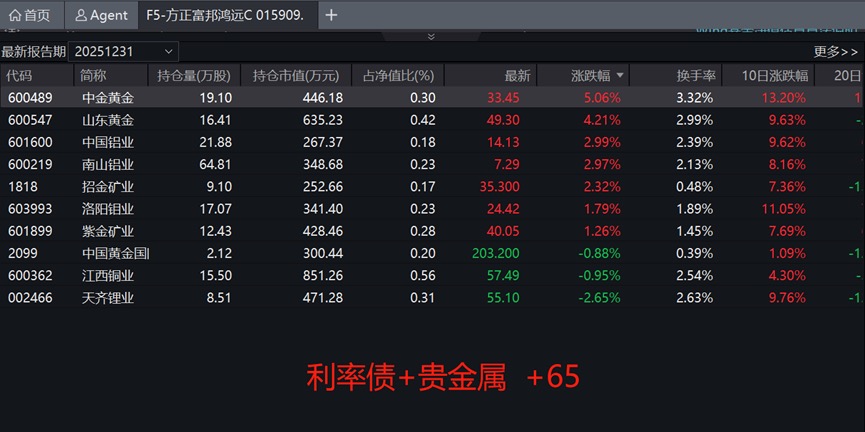The width and height of the screenshot is (865, 432).
Task: Select the 山东黄金 row name
Action: click(108, 120)
